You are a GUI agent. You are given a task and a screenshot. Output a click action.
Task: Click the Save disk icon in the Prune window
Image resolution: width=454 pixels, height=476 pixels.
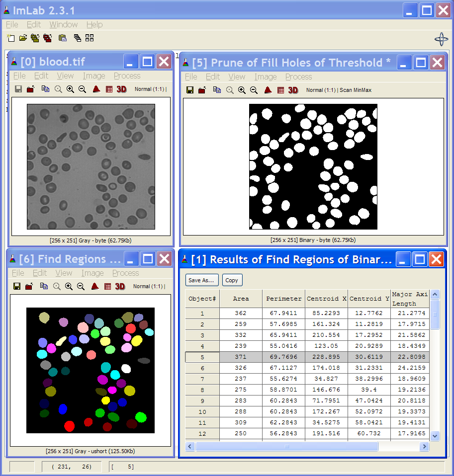pyautogui.click(x=190, y=90)
